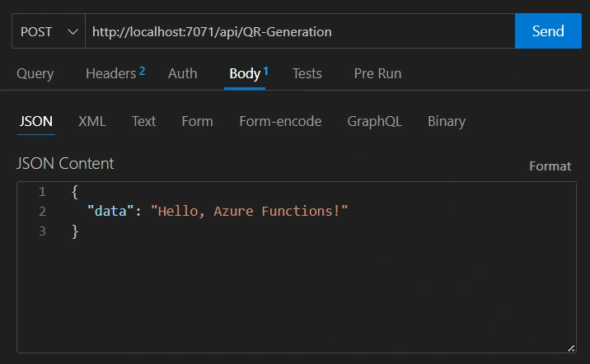Click line number 3 in editor
Image resolution: width=590 pixels, height=364 pixels.
pyautogui.click(x=42, y=231)
